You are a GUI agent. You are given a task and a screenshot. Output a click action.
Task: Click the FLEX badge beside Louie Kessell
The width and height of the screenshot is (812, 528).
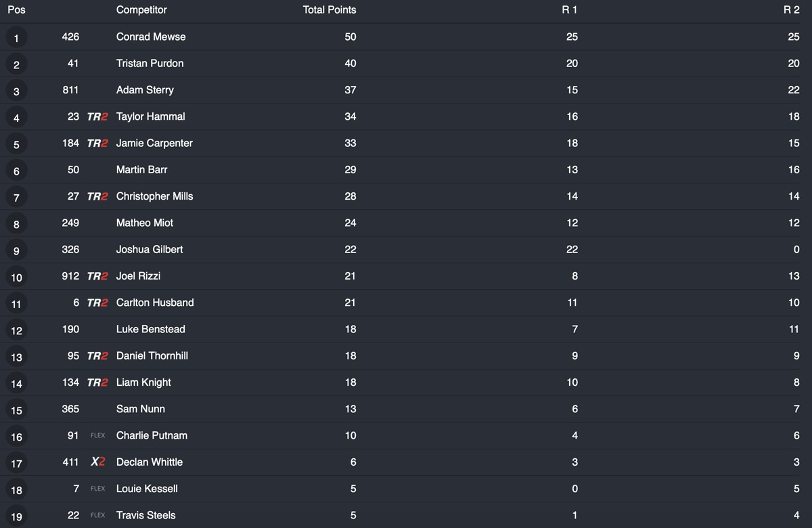pyautogui.click(x=98, y=489)
